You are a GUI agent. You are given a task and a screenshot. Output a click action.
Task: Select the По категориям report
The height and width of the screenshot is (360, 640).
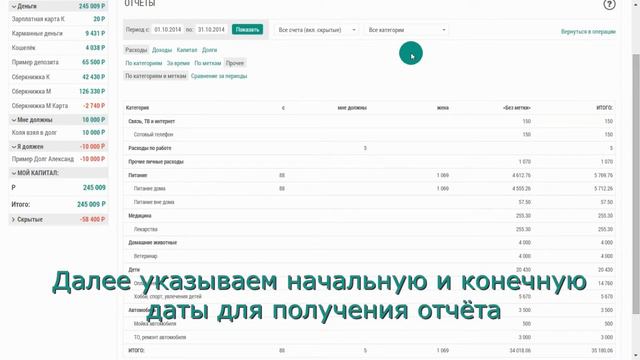click(144, 63)
